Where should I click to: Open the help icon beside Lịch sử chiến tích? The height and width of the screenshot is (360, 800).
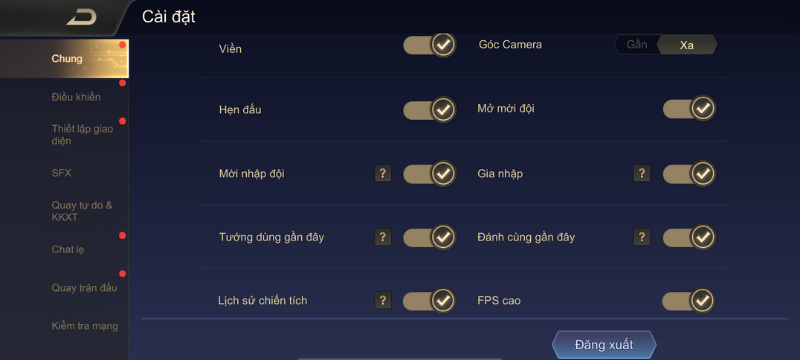pyautogui.click(x=383, y=300)
